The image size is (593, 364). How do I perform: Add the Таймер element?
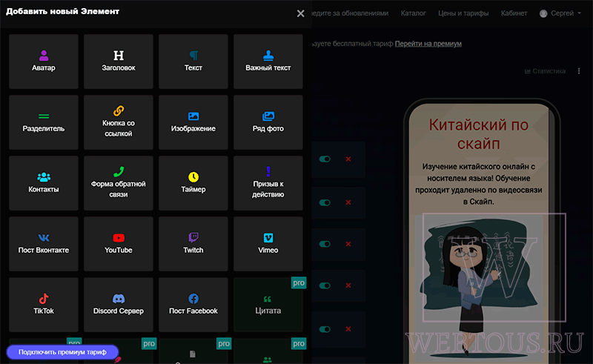pos(193,183)
